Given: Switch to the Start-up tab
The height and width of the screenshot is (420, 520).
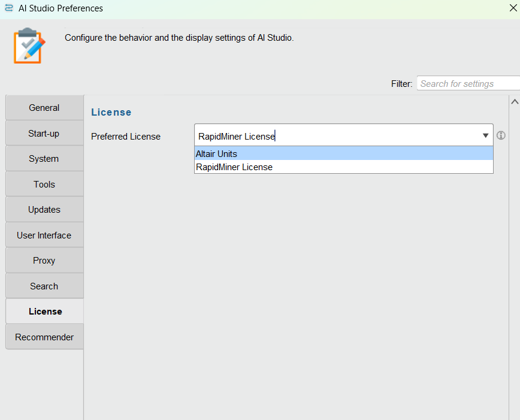Looking at the screenshot, I should coord(44,134).
